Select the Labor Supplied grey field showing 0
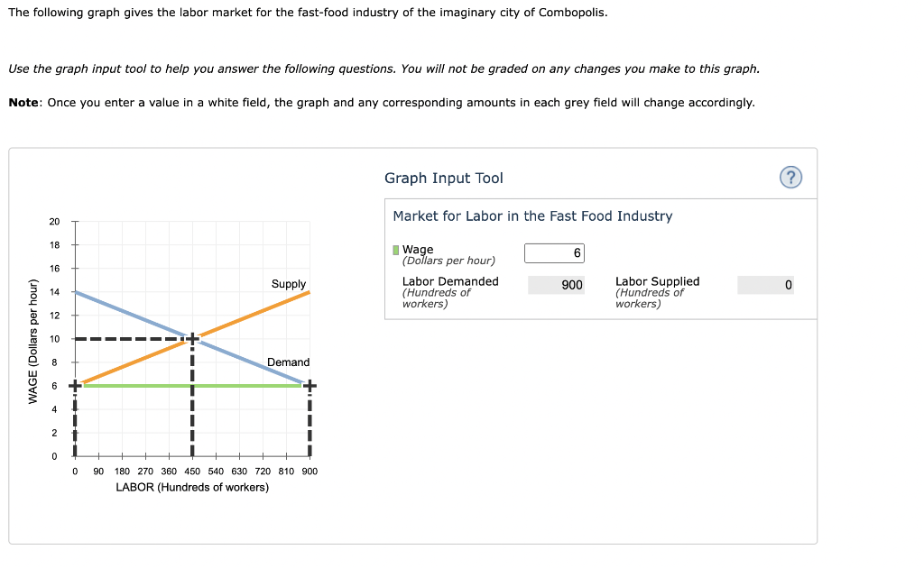 [x=765, y=285]
